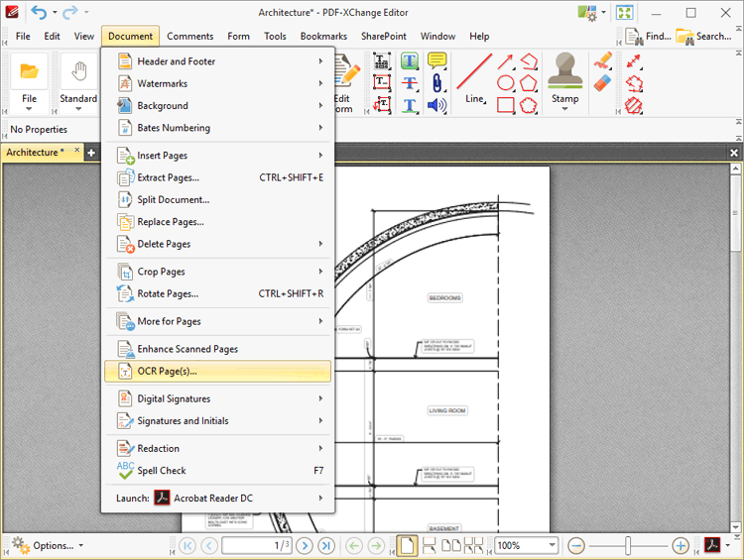Select the Strikeout text tool

click(409, 83)
